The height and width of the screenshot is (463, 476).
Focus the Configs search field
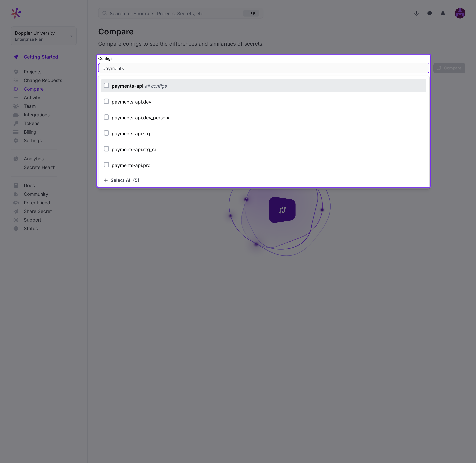pos(263,68)
